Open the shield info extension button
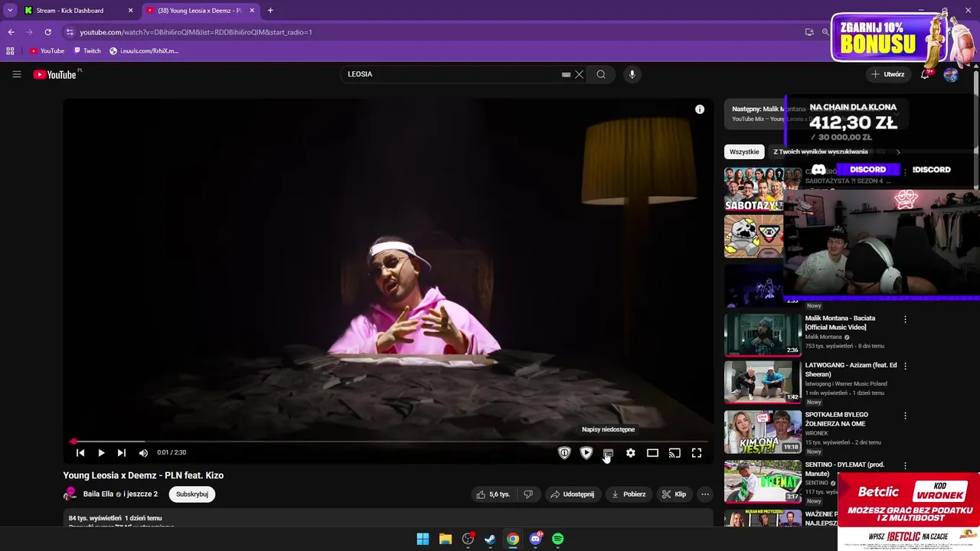980x551 pixels. click(564, 453)
